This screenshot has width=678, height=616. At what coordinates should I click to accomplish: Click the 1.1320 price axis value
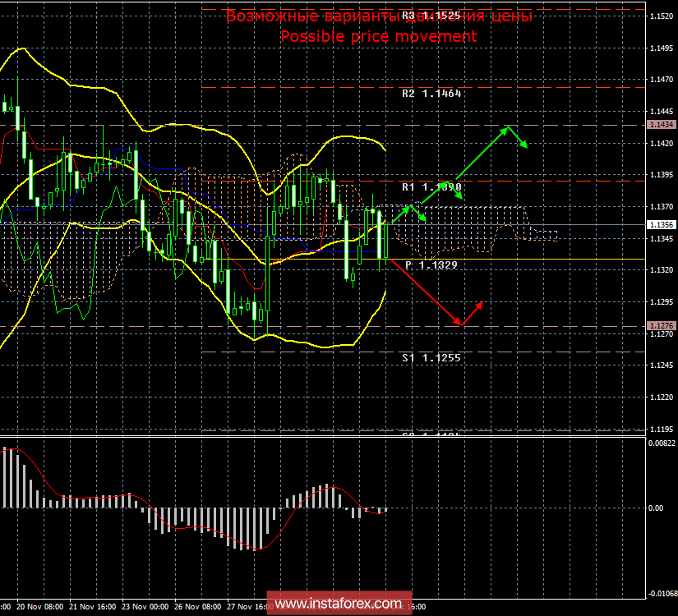[662, 269]
